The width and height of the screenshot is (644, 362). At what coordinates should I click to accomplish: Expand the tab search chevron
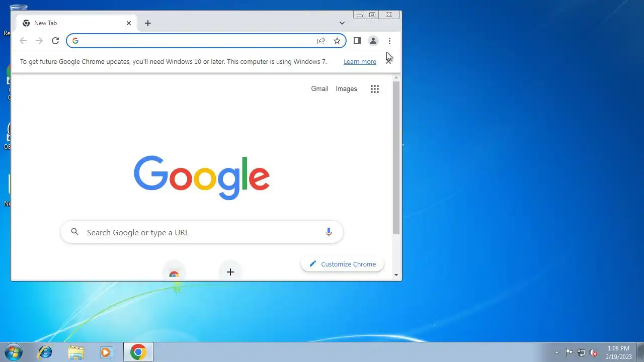click(342, 23)
